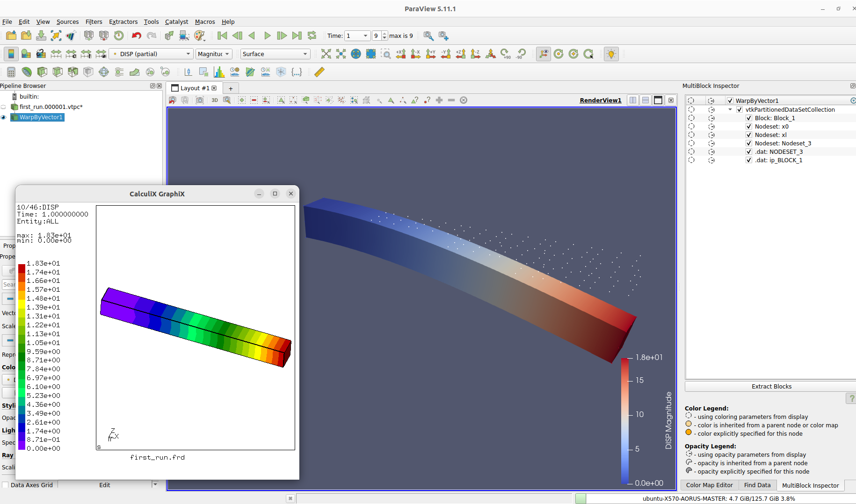This screenshot has height=504, width=856.
Task: Uncheck Block: Block_1 in MultiBlock Inspector
Action: pos(749,118)
